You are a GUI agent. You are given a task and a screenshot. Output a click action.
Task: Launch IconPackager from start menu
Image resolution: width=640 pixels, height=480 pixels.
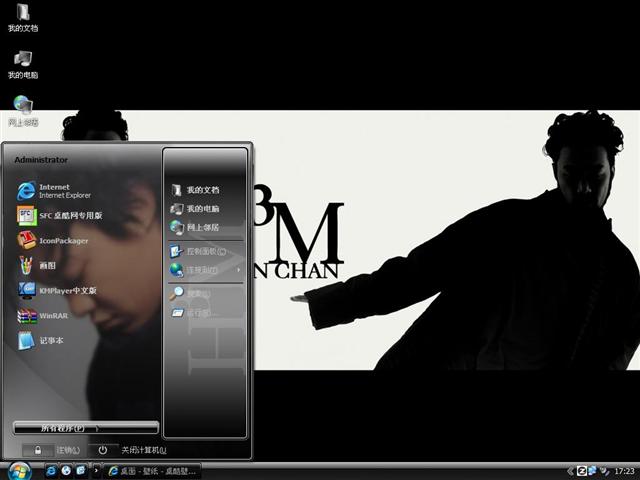(52, 240)
